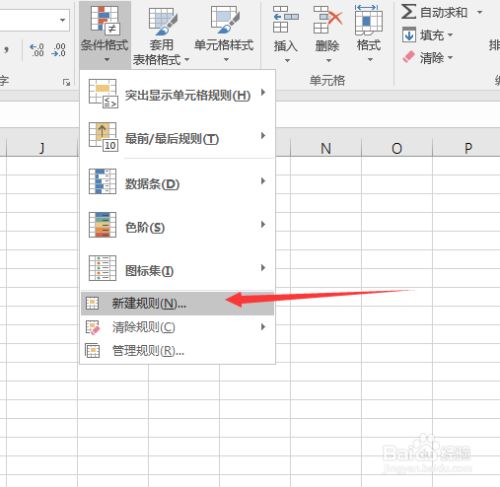Click the 突出显示单元格规则 menu icon
The height and width of the screenshot is (487, 500).
(103, 93)
